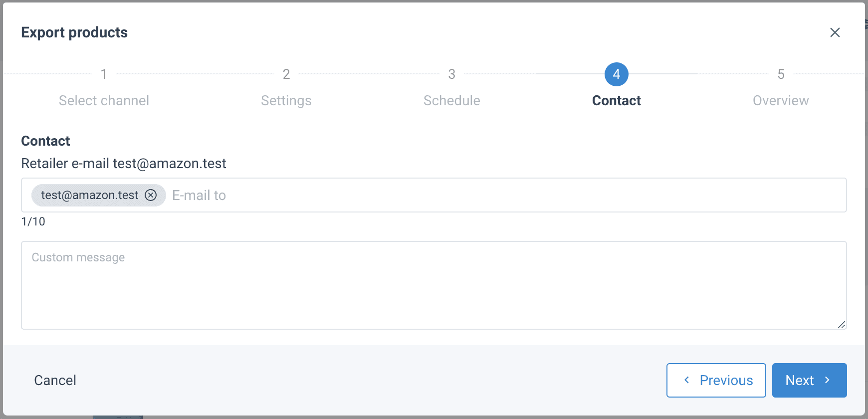Click the step 3 number indicator
This screenshot has width=868, height=419.
pos(451,74)
